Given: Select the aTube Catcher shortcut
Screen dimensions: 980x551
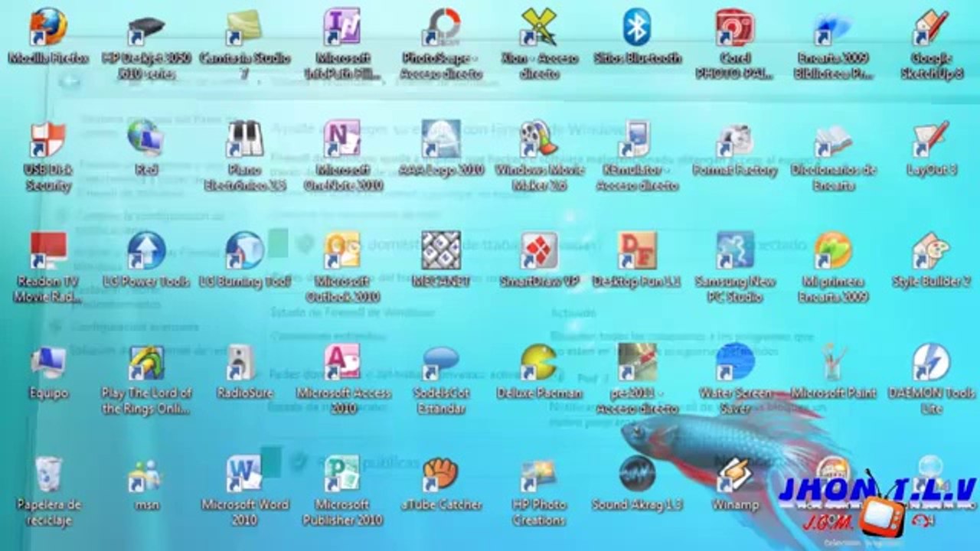Looking at the screenshot, I should (x=441, y=474).
